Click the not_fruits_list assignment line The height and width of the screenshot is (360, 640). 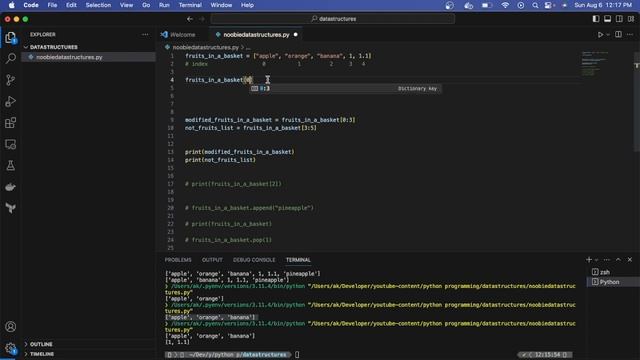251,128
